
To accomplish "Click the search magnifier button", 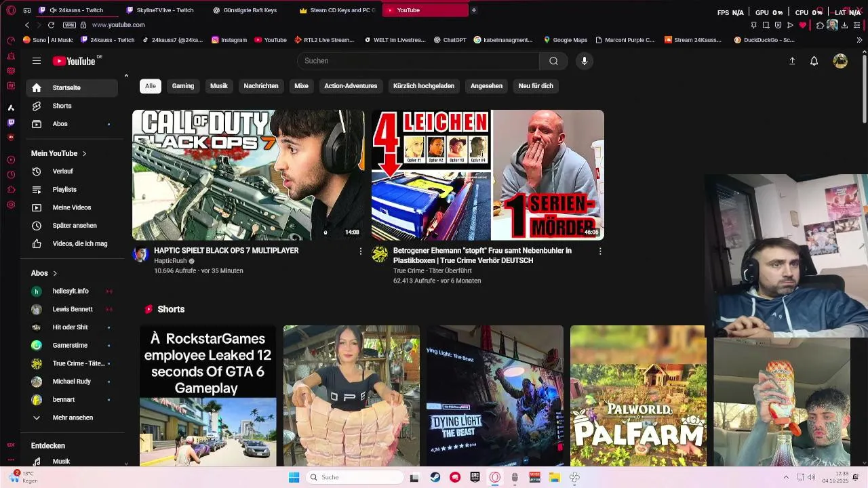I will pos(553,61).
